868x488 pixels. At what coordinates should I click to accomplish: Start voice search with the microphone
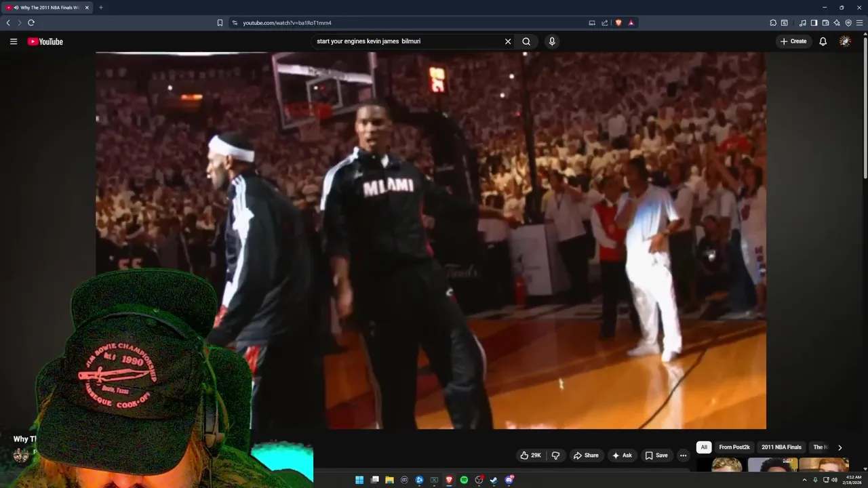552,41
